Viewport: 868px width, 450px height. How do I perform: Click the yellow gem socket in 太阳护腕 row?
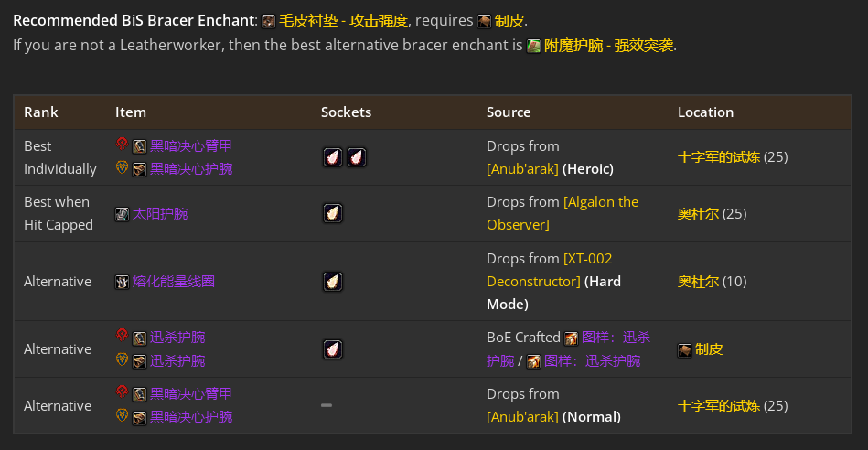point(333,213)
